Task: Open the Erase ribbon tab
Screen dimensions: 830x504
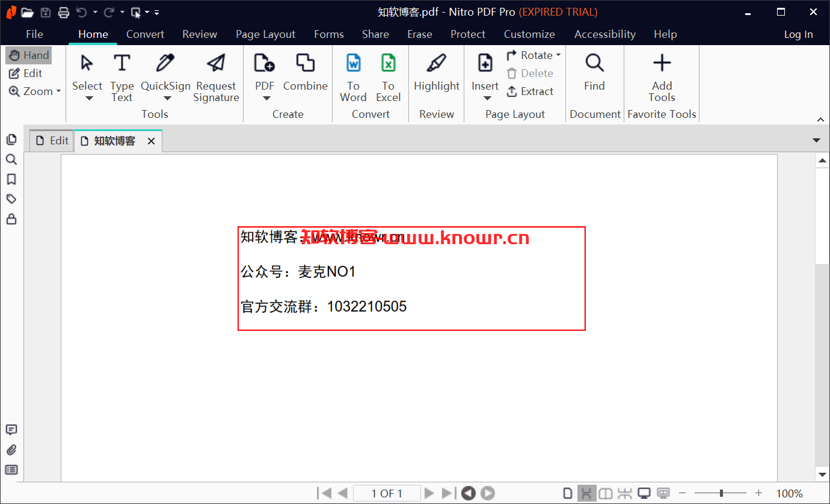Action: point(420,34)
